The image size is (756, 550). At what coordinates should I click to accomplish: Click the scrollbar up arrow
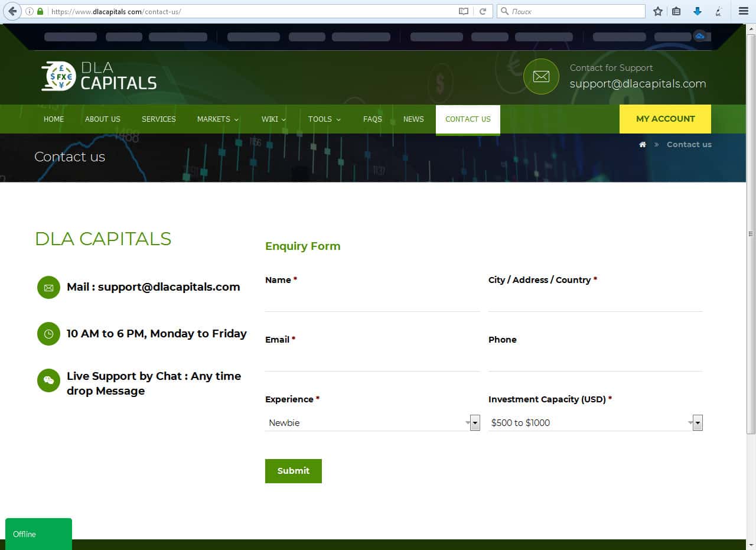(x=751, y=28)
